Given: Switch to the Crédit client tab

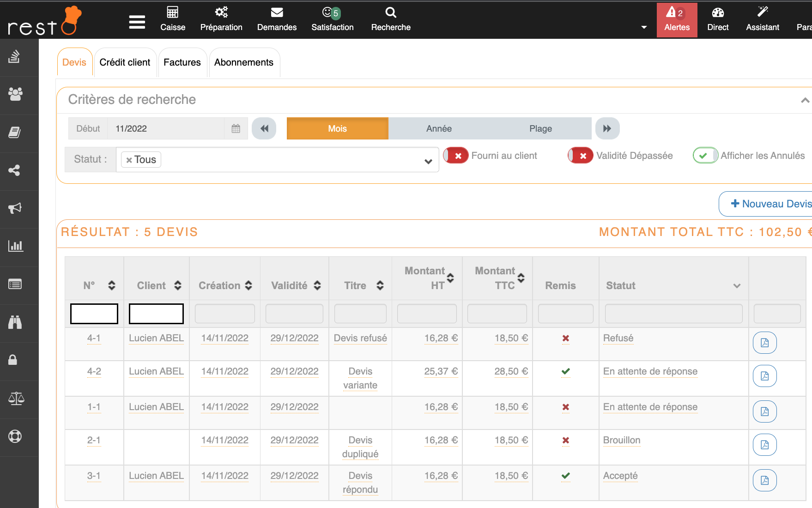Looking at the screenshot, I should (x=125, y=62).
